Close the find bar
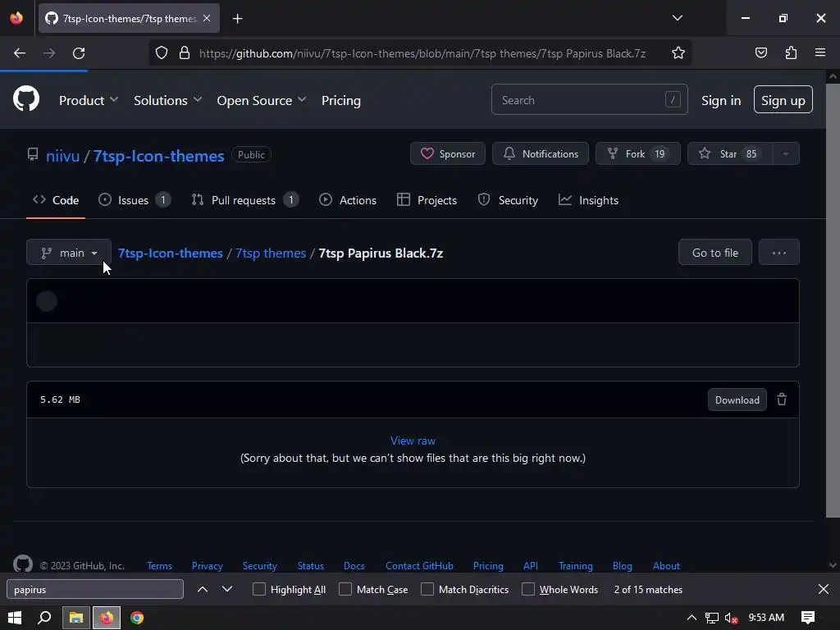Screen dimensions: 840x630 (824, 589)
